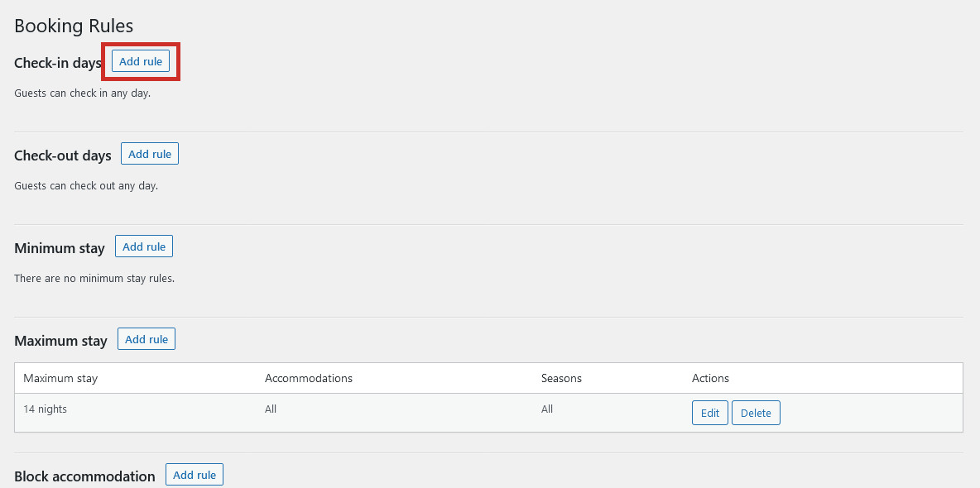Click the Accommodations column header
This screenshot has width=980, height=488.
click(309, 378)
